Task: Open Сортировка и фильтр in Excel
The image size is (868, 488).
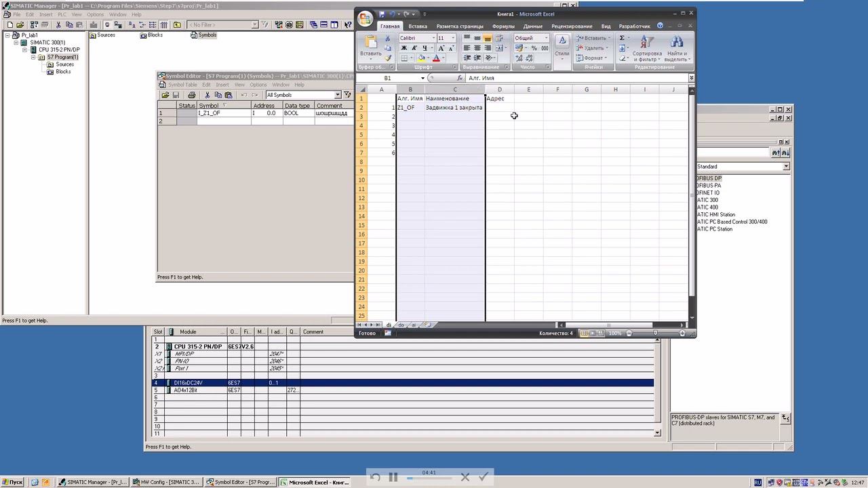Action: [647, 49]
